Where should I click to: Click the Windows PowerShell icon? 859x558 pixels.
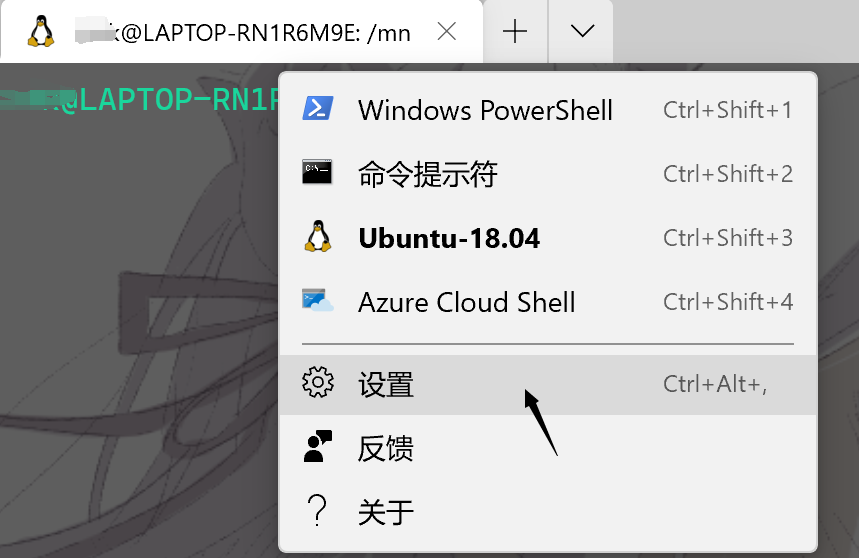point(318,108)
